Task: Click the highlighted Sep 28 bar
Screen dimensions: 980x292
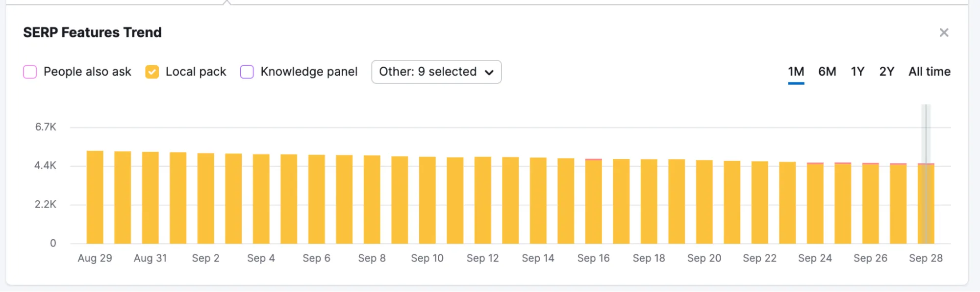Action: [926, 206]
